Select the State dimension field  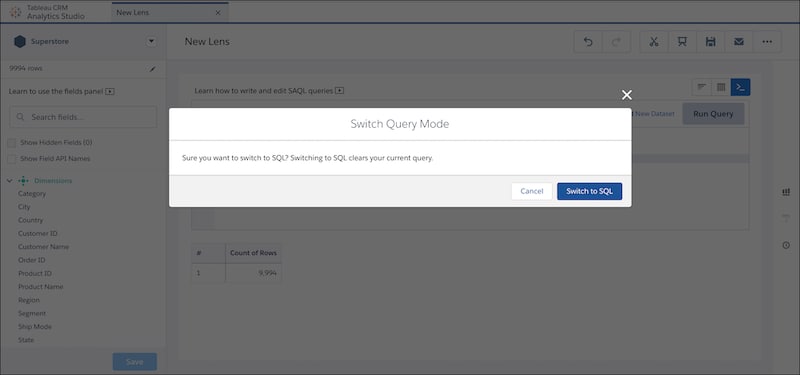(x=26, y=340)
